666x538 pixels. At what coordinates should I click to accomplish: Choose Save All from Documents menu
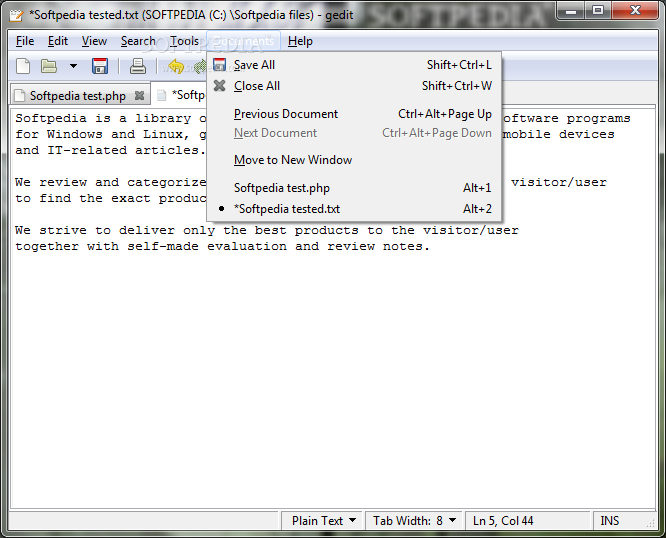point(354,65)
